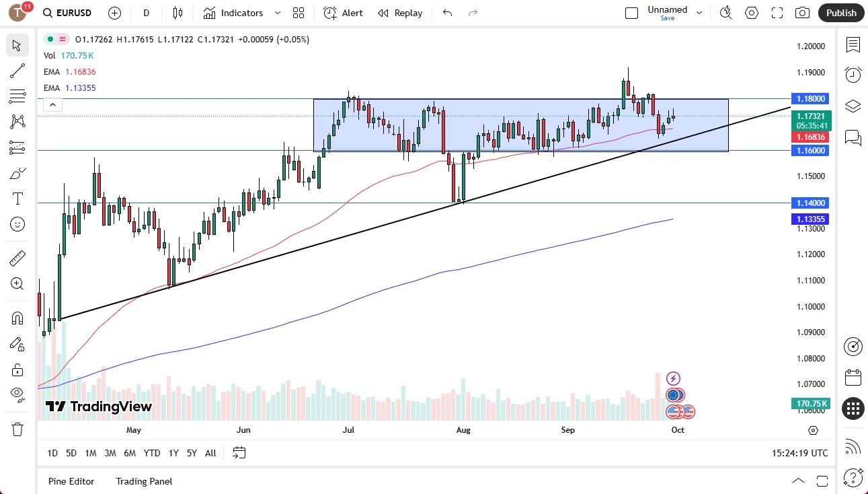Screen dimensions: 868x494
Task: Collapse the chart legend with the chevron
Action: pyautogui.click(x=52, y=104)
